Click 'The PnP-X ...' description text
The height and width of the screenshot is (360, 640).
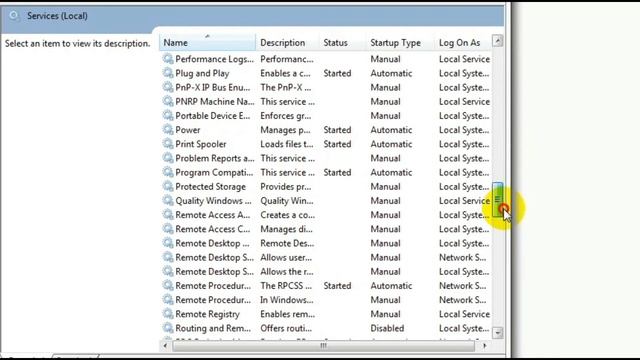click(x=285, y=87)
